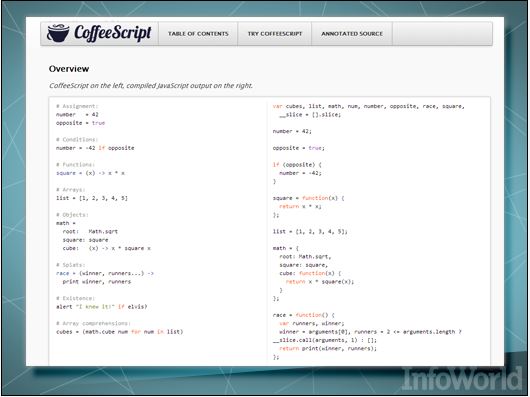This screenshot has height=397, width=530.
Task: Click the Overview section heading
Action: (69, 69)
